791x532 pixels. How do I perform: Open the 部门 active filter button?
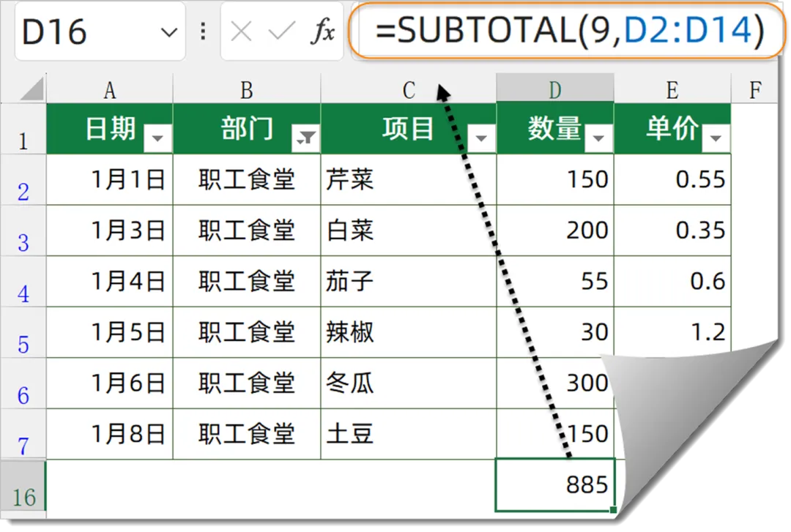click(x=305, y=138)
